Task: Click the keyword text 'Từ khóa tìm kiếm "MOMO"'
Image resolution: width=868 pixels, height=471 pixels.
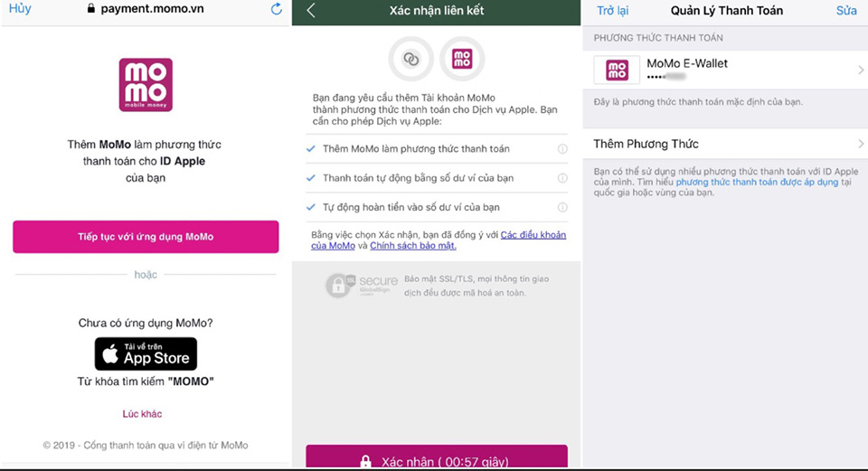Action: pyautogui.click(x=146, y=382)
